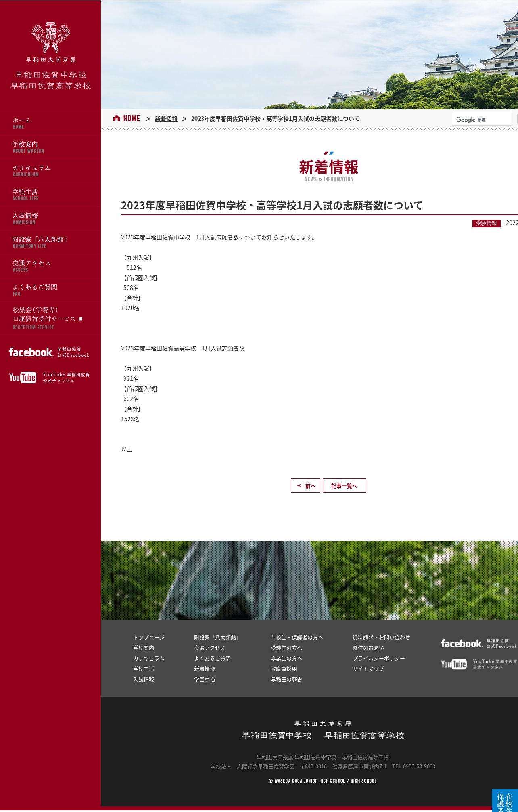518x812 pixels.
Task: Open footer link 学校生活
Action: 144,669
